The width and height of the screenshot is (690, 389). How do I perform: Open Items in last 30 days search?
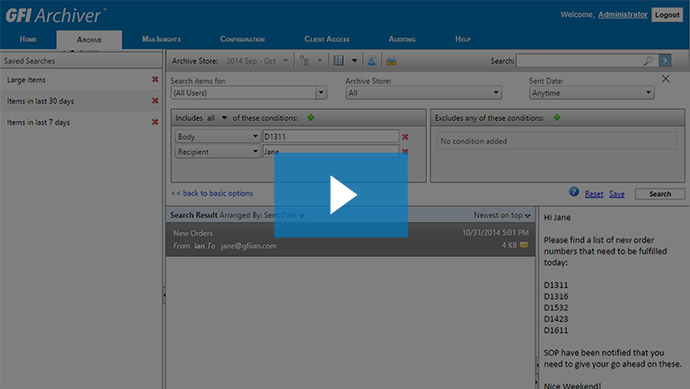click(x=40, y=101)
